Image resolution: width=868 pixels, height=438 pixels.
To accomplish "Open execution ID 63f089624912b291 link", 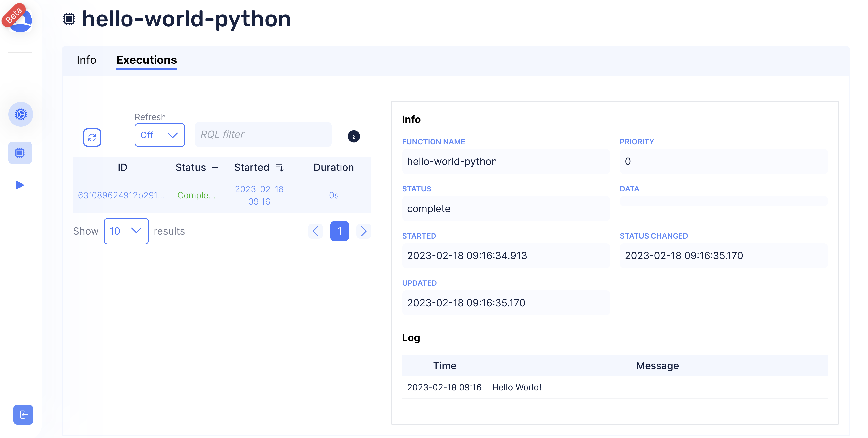I will (121, 195).
